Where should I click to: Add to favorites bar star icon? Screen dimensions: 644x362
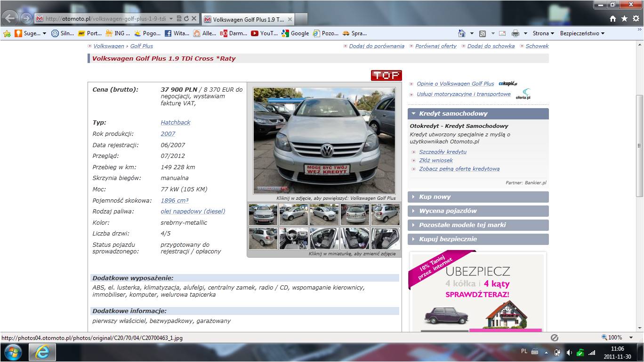[x=7, y=33]
